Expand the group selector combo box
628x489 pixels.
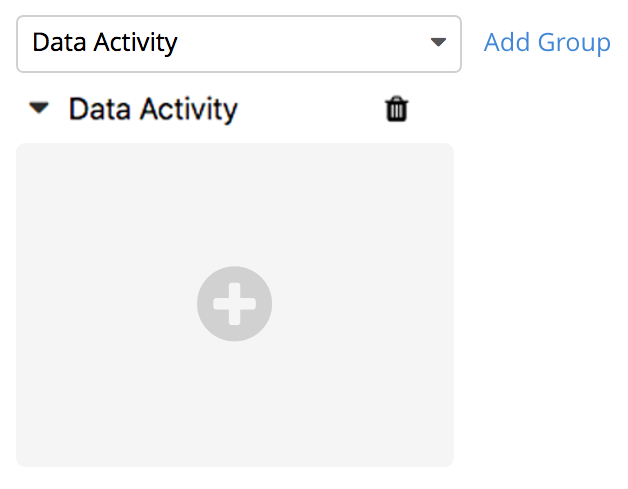coord(238,43)
